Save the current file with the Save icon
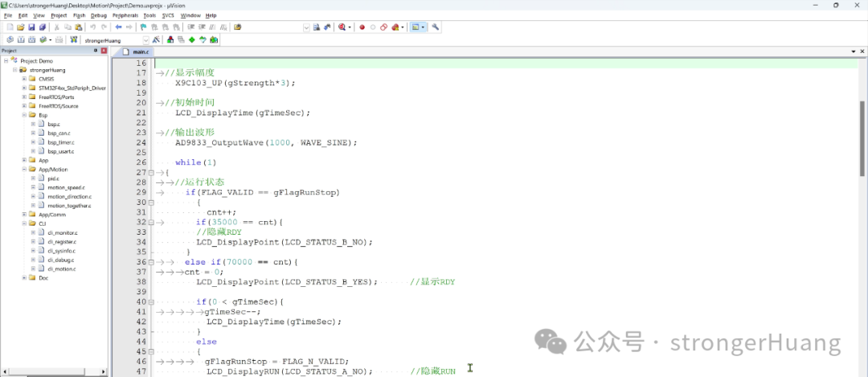The height and width of the screenshot is (377, 868). (x=31, y=27)
